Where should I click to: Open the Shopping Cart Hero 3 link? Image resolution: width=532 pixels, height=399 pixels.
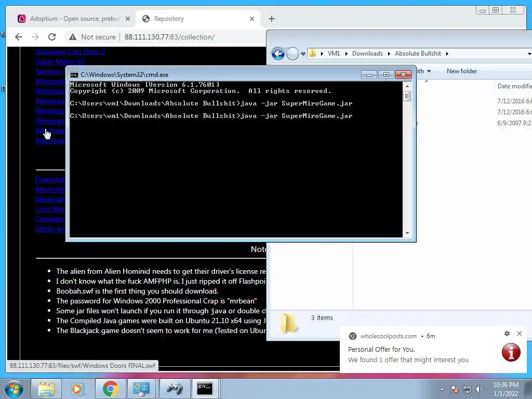[x=70, y=51]
